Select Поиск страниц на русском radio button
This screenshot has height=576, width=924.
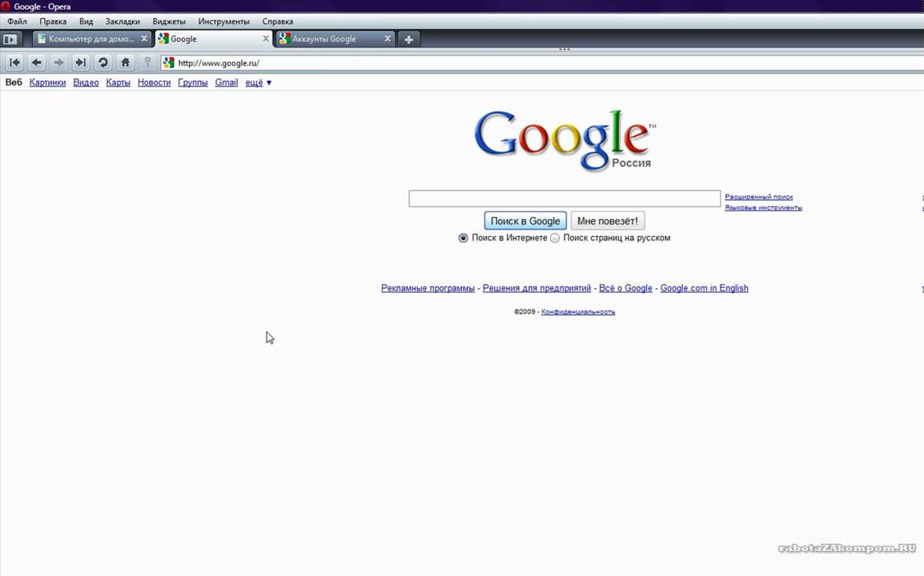(555, 238)
